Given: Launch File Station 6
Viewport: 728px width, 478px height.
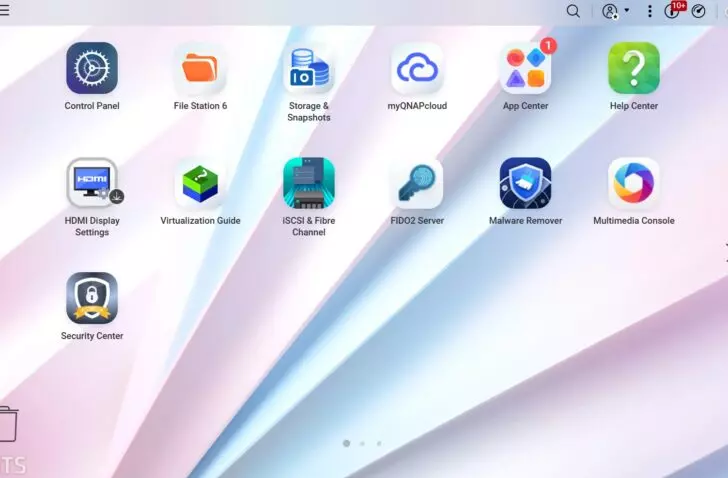Looking at the screenshot, I should pos(200,68).
